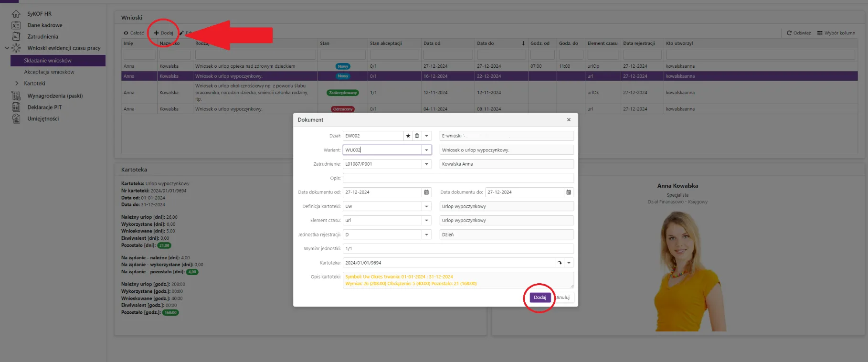Viewport: 868px width, 362px height.
Task: Open the Zatrudnienie dropdown
Action: 426,164
